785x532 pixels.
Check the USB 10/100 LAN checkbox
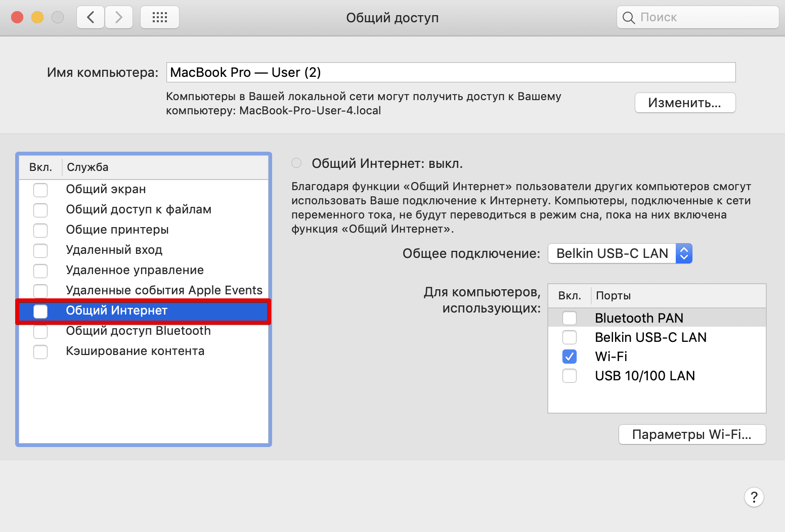point(570,376)
